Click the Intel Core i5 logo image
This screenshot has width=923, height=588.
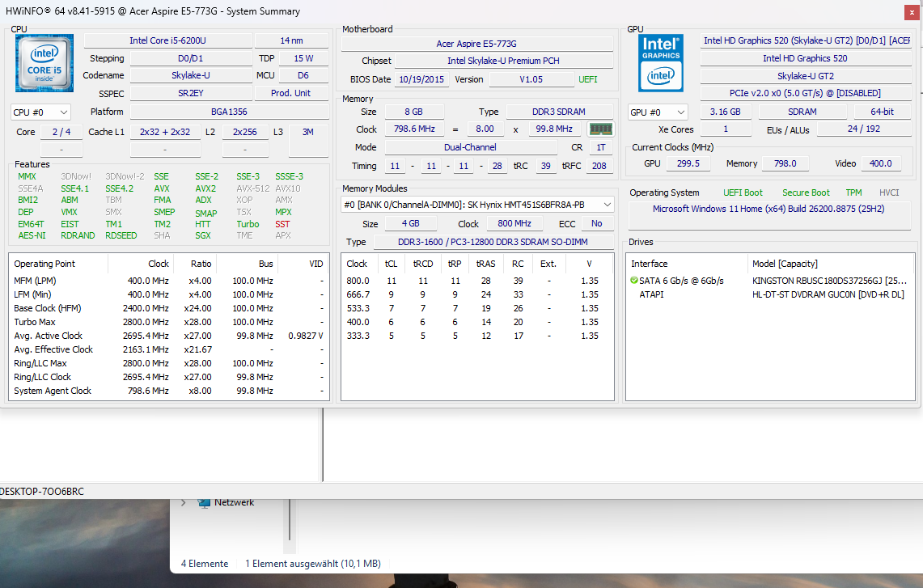point(44,63)
